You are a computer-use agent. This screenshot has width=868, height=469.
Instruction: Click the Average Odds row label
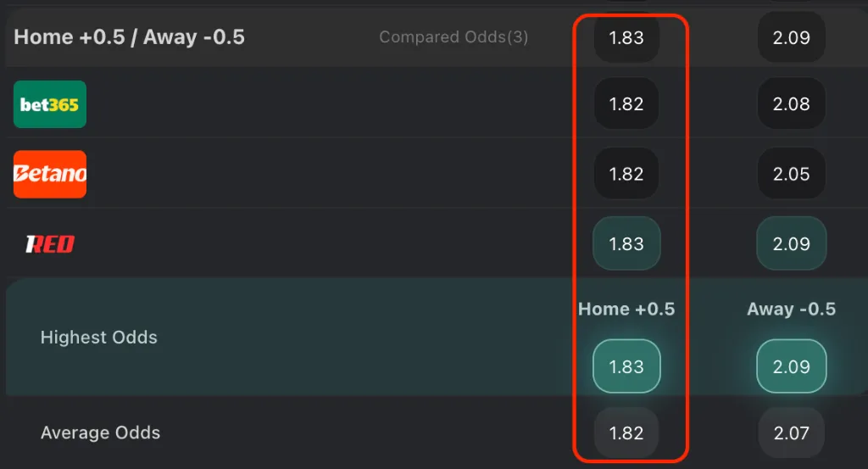[100, 433]
